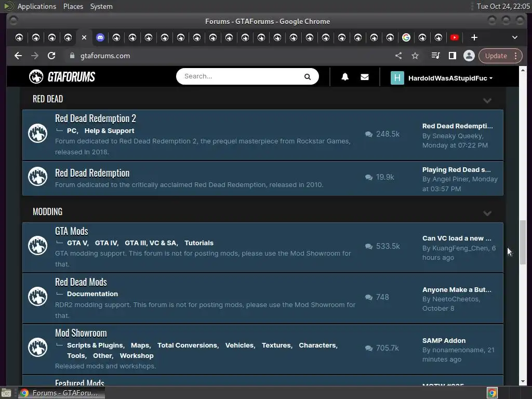Click the comments icon beside 248.5k
532x399 pixels.
point(369,134)
